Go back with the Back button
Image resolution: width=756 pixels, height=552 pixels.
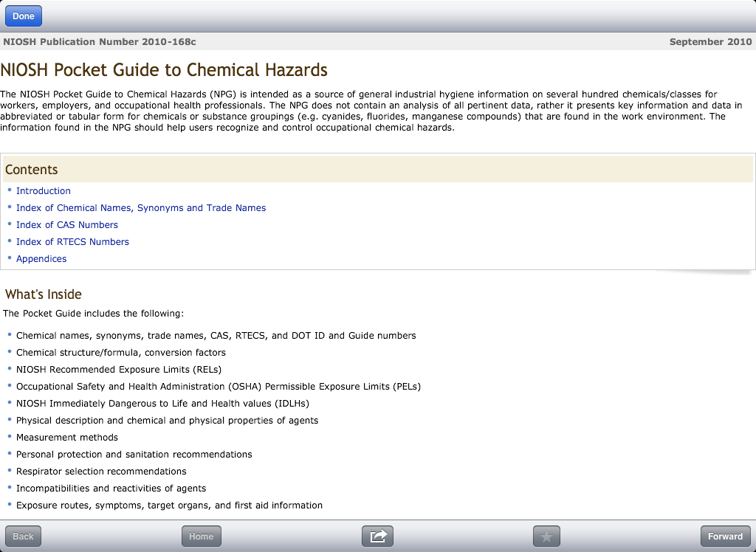24,537
